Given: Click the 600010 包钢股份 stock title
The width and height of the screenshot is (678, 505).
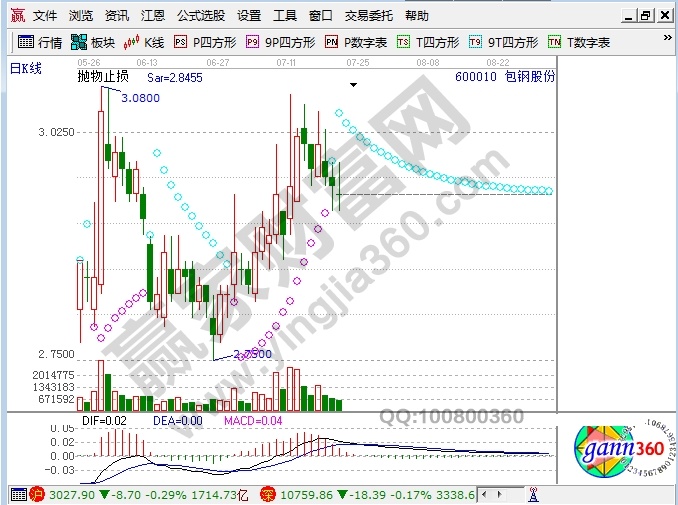Looking at the screenshot, I should (503, 76).
